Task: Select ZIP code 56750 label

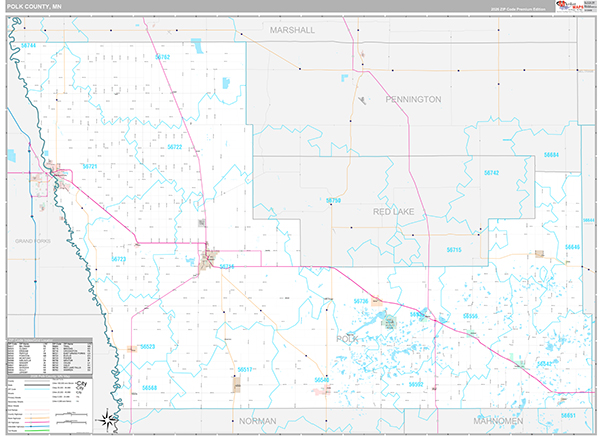Action: coord(333,201)
